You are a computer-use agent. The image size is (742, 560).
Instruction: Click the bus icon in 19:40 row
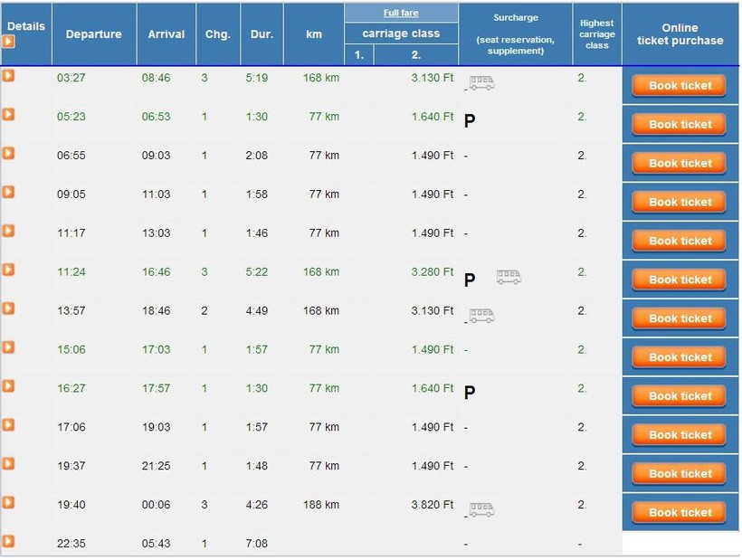click(x=481, y=510)
